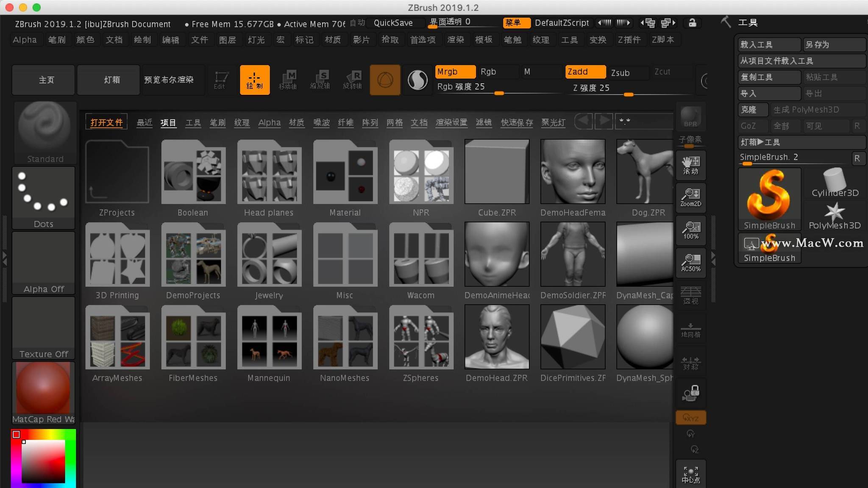Open the 材质 material menu

pos(333,40)
